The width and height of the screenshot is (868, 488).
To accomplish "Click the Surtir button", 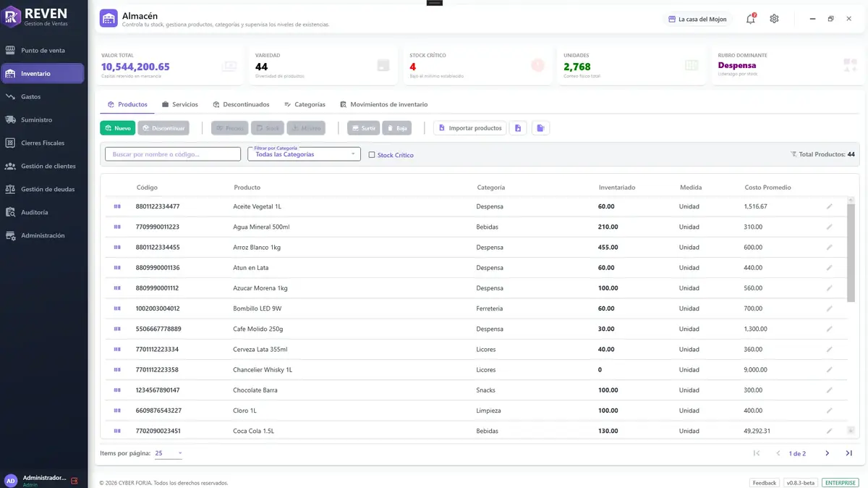I will [x=363, y=128].
